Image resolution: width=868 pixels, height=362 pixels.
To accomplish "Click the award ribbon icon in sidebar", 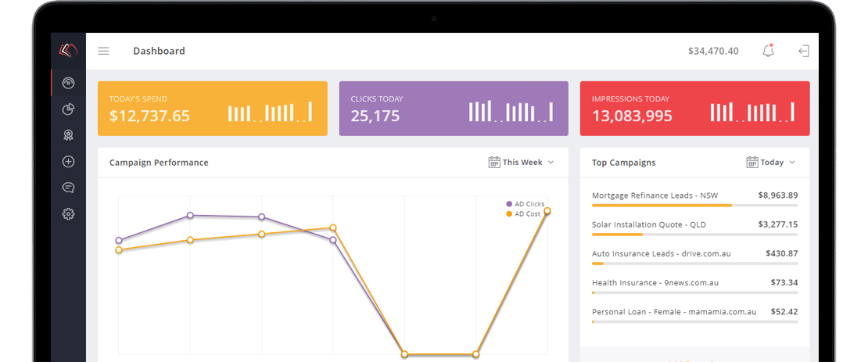I will click(x=69, y=135).
